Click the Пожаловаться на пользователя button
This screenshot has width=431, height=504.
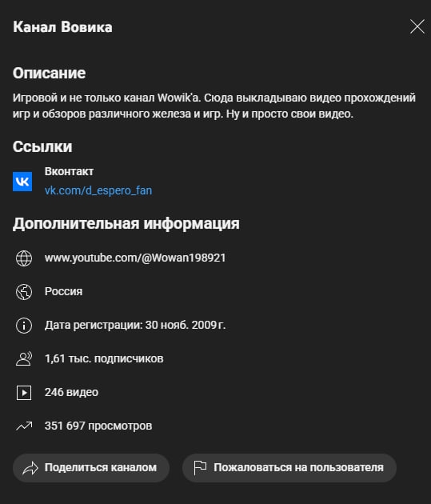point(289,468)
